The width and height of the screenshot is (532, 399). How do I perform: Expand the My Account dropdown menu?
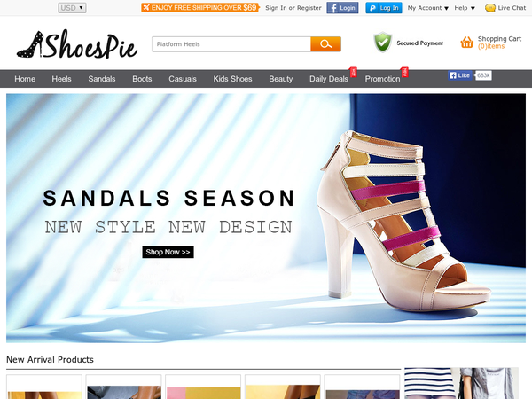428,8
